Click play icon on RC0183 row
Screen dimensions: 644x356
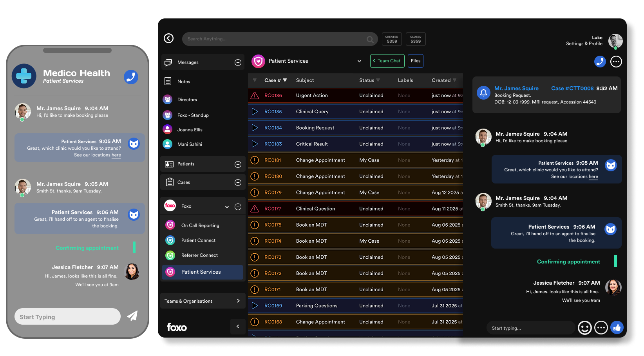[255, 144]
